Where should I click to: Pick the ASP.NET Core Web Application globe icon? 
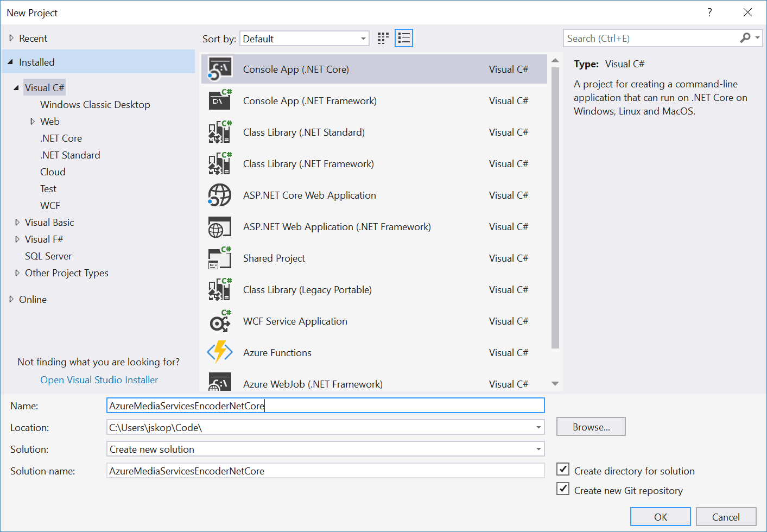220,195
